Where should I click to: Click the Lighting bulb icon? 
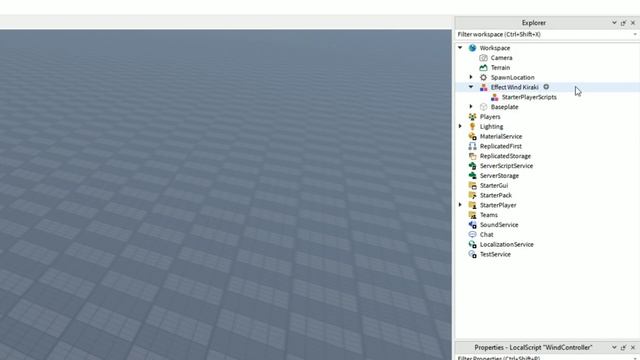[472, 127]
